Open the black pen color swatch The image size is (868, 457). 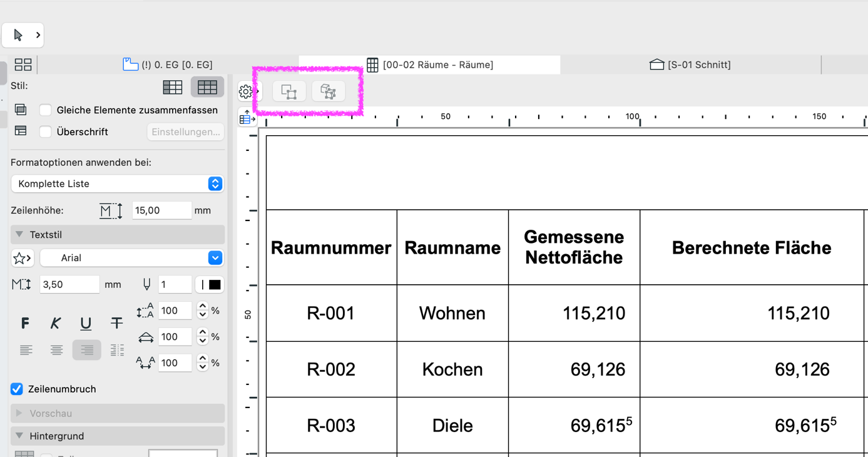pyautogui.click(x=210, y=285)
